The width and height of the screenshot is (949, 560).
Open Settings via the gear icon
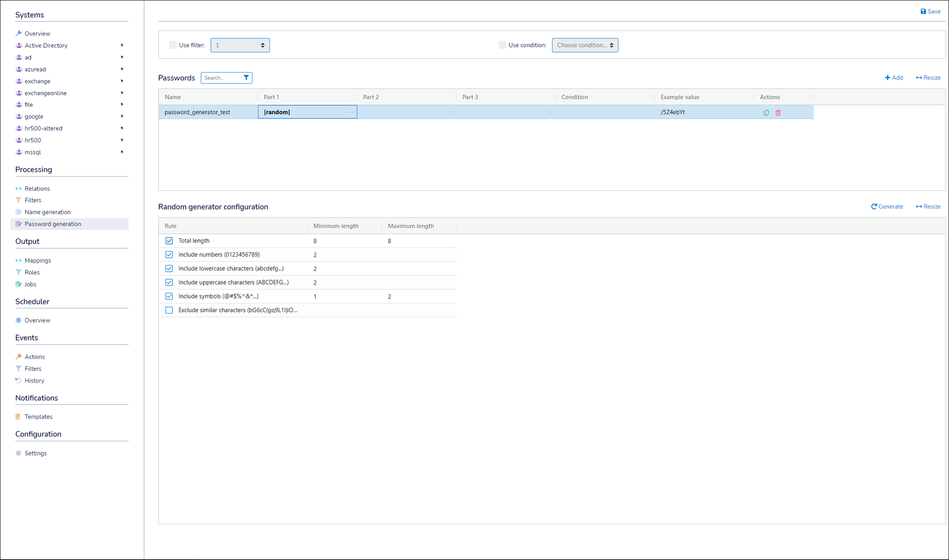[19, 453]
